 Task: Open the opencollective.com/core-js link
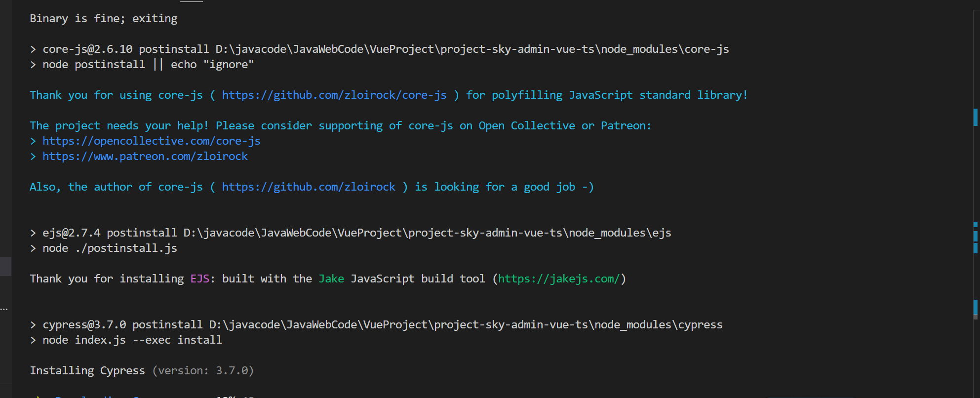151,141
